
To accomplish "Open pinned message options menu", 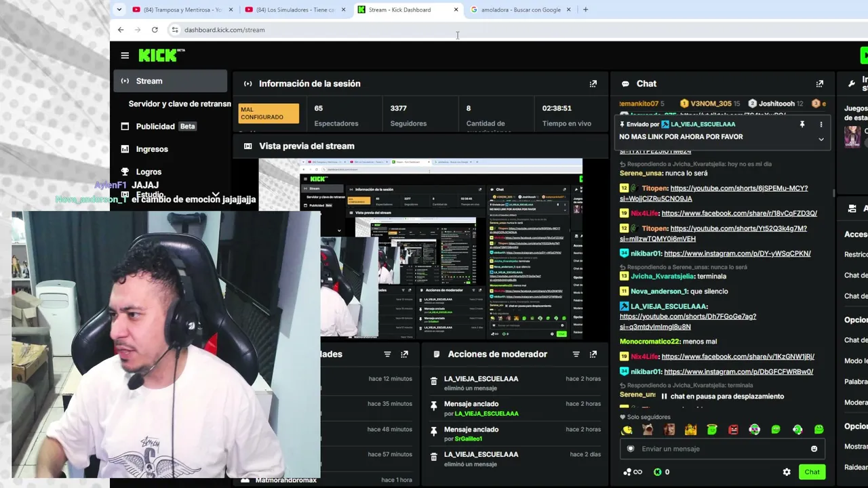I will coord(821,125).
